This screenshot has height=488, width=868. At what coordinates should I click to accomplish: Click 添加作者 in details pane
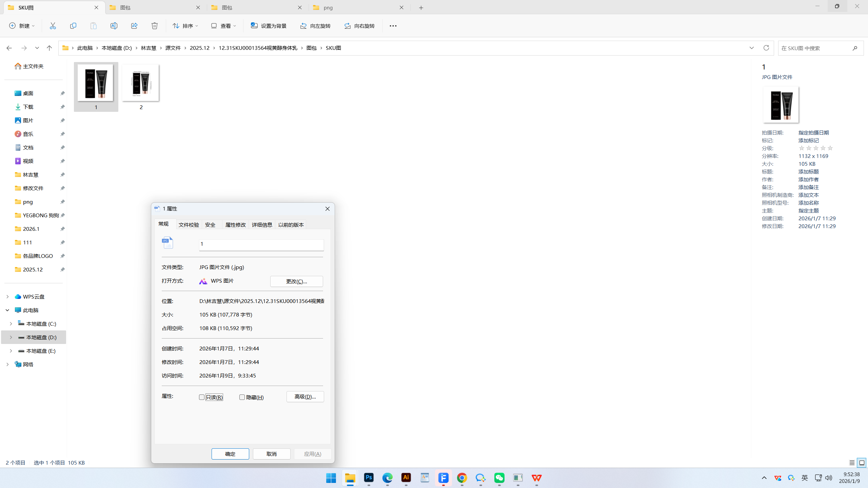click(809, 179)
